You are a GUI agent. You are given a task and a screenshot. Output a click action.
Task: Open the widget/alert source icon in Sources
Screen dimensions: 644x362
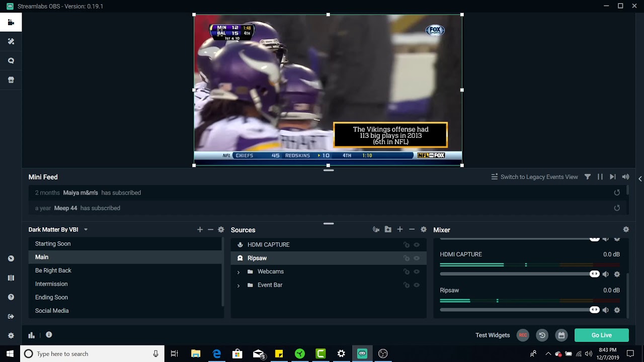[x=376, y=230]
